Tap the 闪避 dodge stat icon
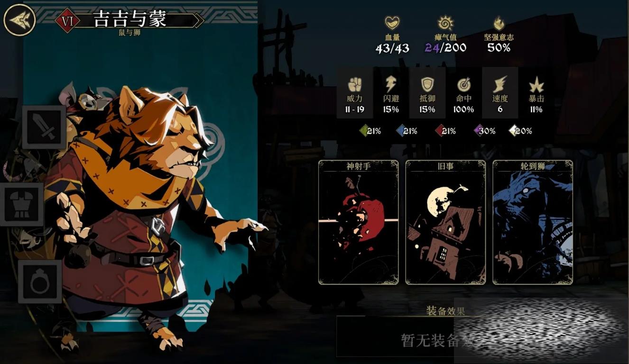629x364 pixels. point(391,85)
